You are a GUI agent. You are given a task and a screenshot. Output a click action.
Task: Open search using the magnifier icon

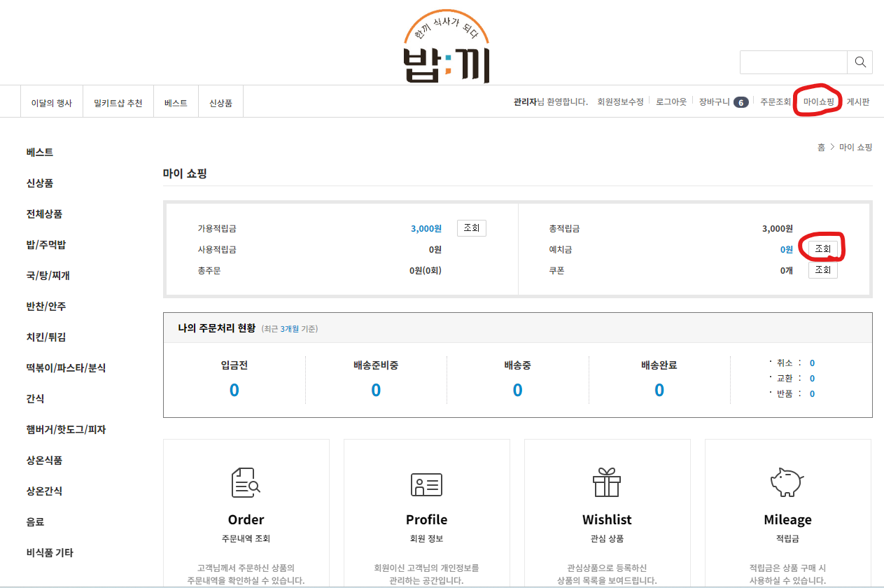[860, 62]
